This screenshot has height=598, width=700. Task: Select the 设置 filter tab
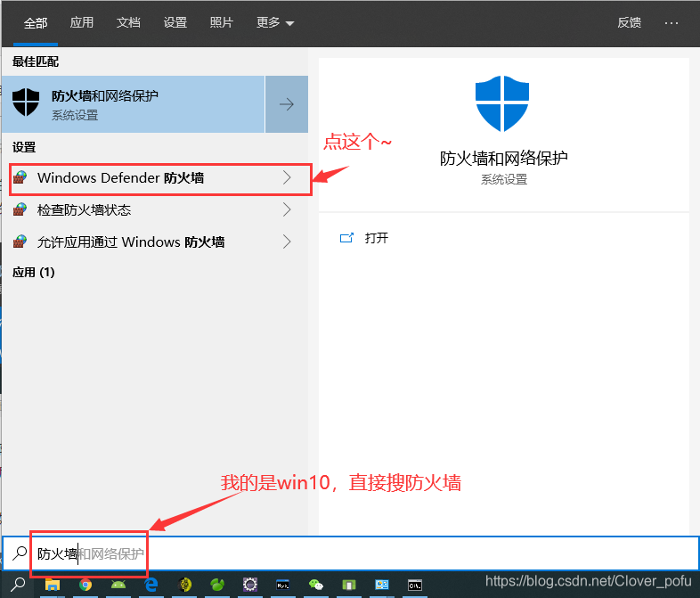pyautogui.click(x=175, y=23)
